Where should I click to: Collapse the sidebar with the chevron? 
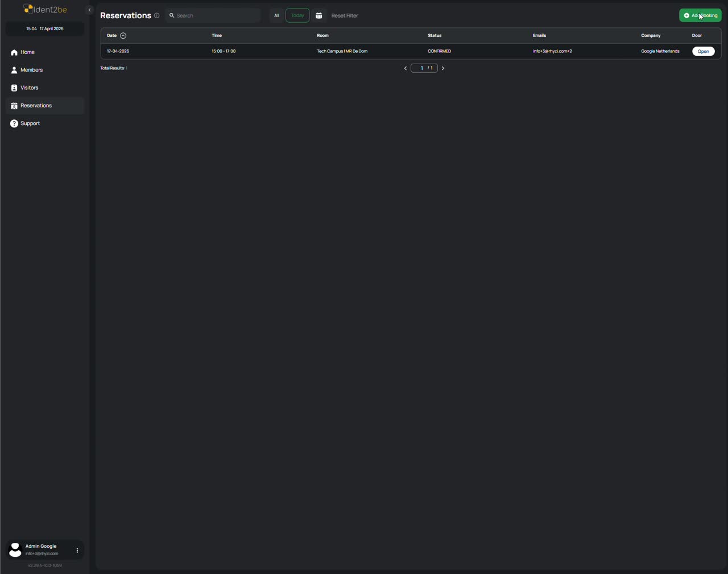pos(89,10)
